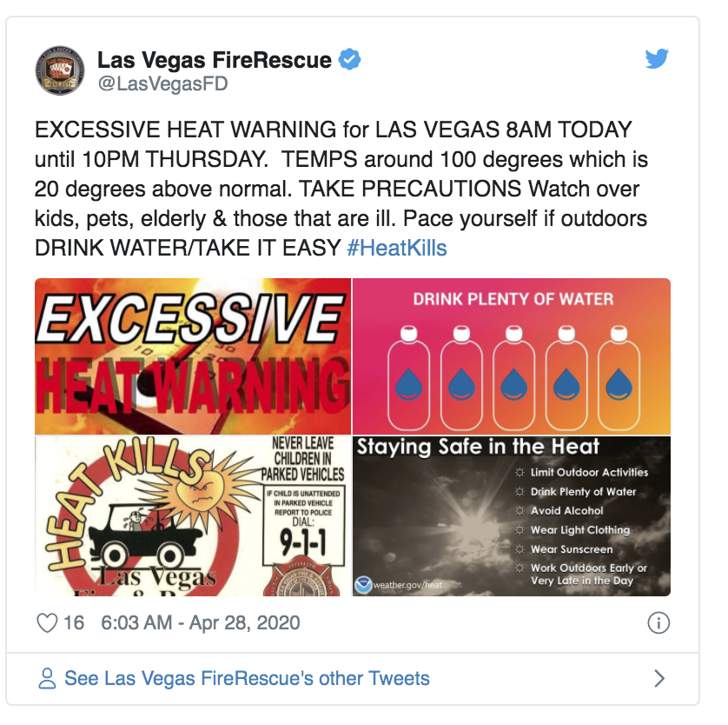This screenshot has width=728, height=725.
Task: Expand the chevron arrow for other Tweets
Action: point(659,679)
